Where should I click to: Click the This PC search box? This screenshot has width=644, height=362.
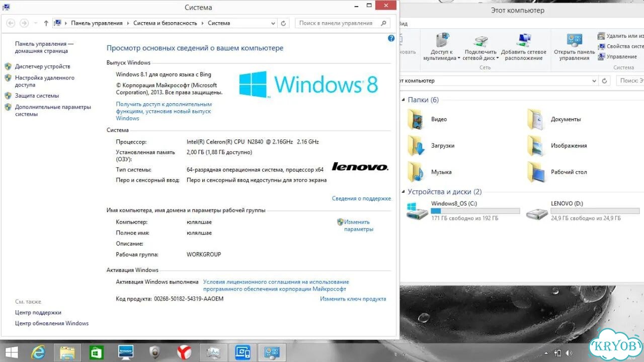pyautogui.click(x=630, y=81)
